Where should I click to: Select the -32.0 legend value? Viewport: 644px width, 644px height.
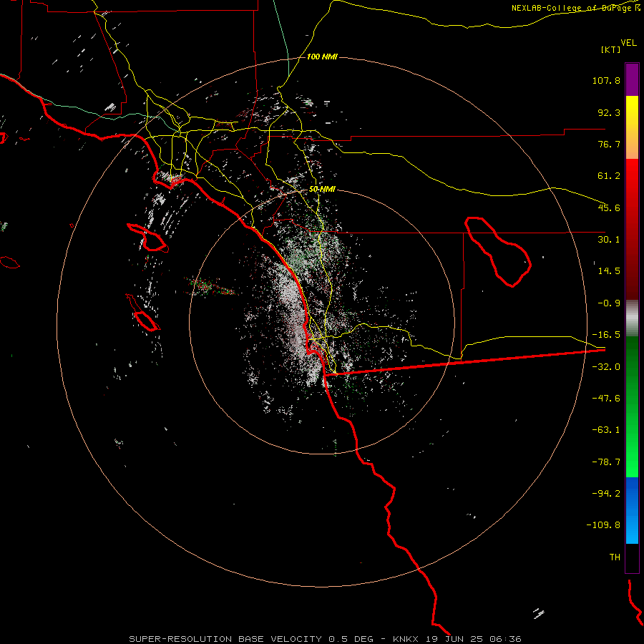coord(606,367)
